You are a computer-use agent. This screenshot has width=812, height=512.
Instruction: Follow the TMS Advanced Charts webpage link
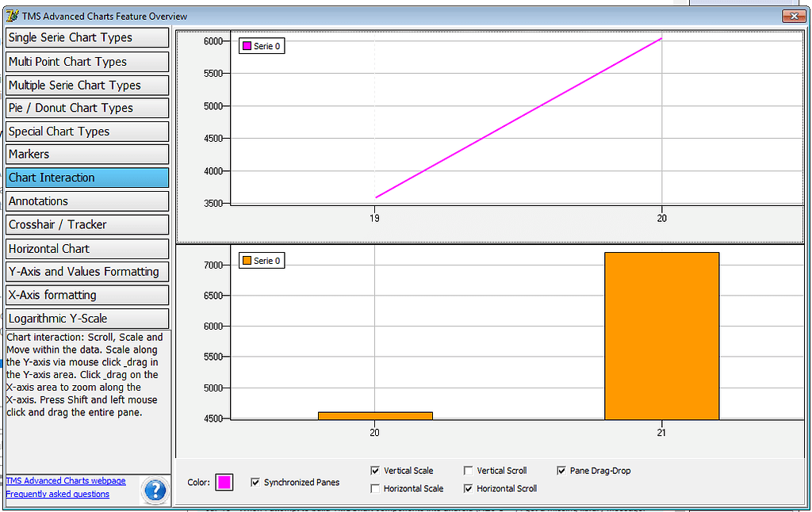[65, 480]
